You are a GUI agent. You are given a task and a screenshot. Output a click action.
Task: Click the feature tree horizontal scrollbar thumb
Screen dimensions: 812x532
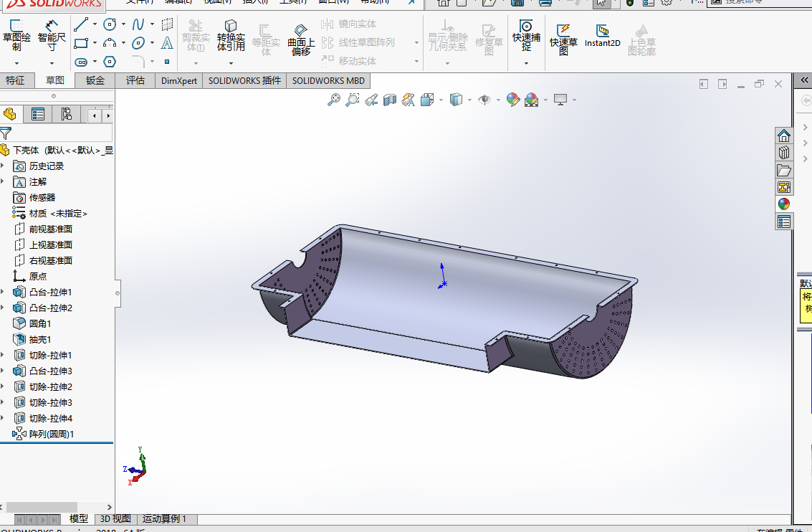42,507
